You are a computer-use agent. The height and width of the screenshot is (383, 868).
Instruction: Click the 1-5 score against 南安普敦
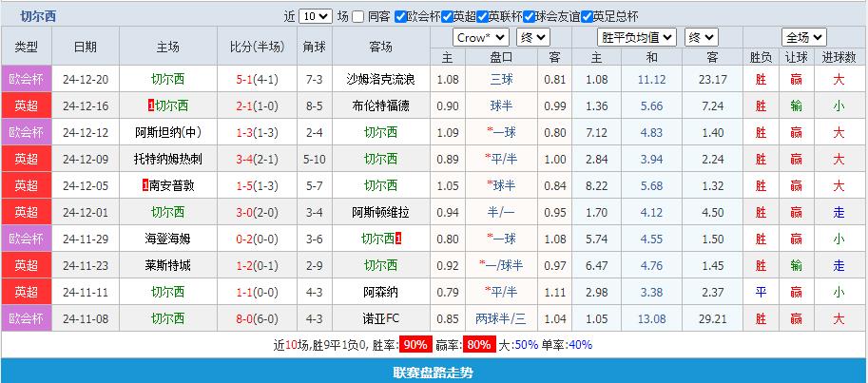tap(244, 186)
